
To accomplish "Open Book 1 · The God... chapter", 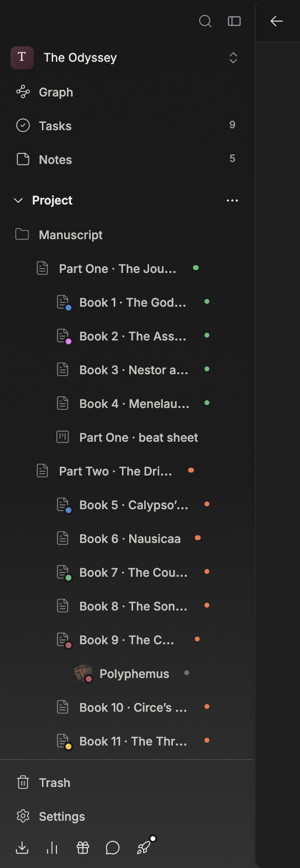I will 133,302.
